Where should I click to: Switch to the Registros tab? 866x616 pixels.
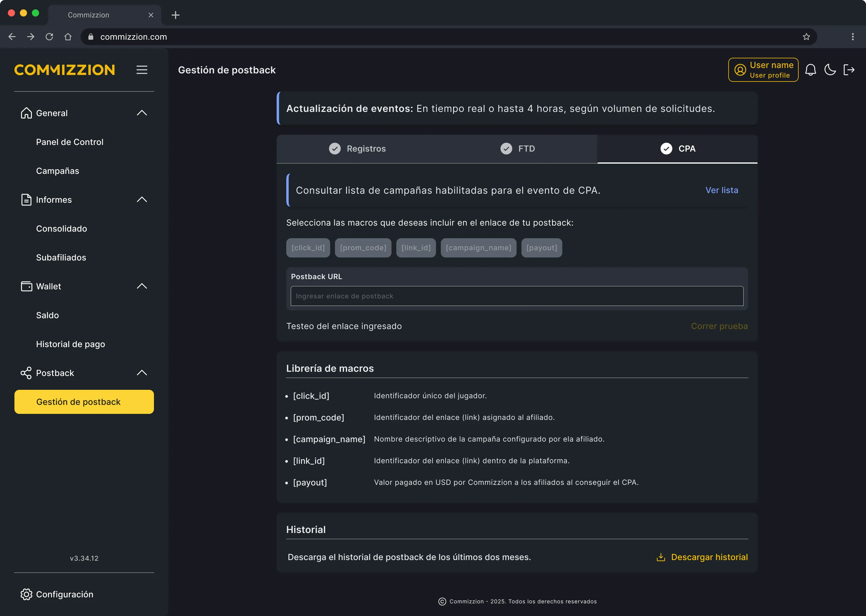(x=357, y=149)
